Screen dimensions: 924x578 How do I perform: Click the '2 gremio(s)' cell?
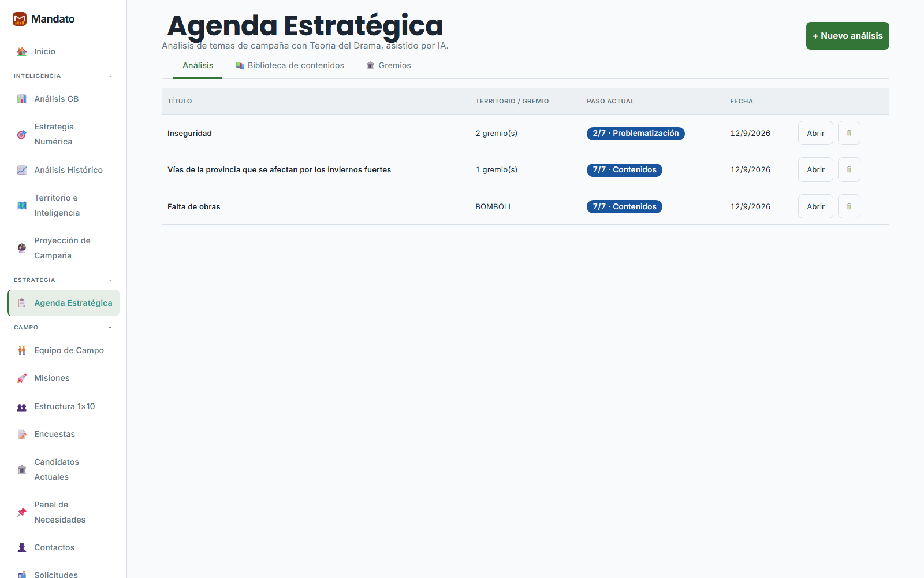(x=496, y=134)
